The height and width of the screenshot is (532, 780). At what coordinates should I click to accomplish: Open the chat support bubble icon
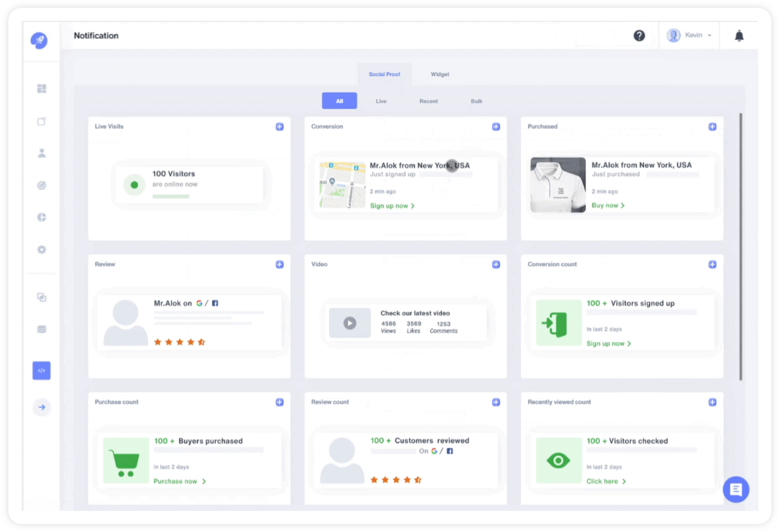(x=736, y=489)
